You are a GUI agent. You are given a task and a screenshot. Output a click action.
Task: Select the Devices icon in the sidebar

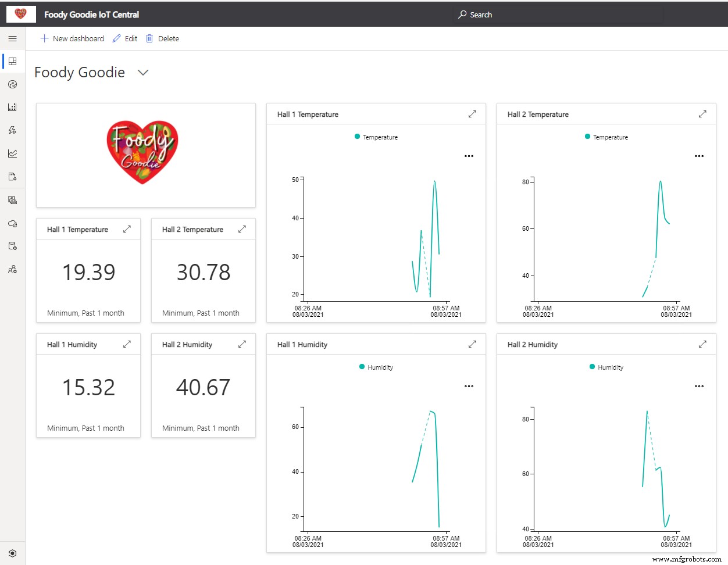[12, 84]
